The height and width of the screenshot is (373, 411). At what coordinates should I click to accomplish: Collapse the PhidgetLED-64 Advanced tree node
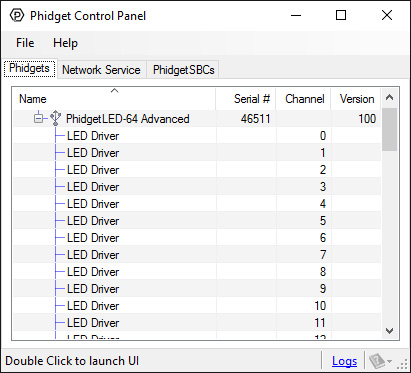39,118
